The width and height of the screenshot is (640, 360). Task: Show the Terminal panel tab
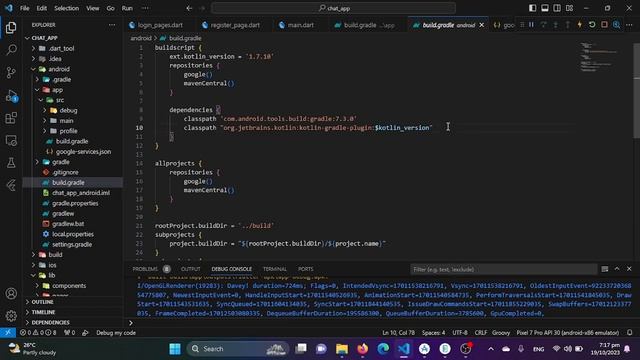[x=275, y=269]
